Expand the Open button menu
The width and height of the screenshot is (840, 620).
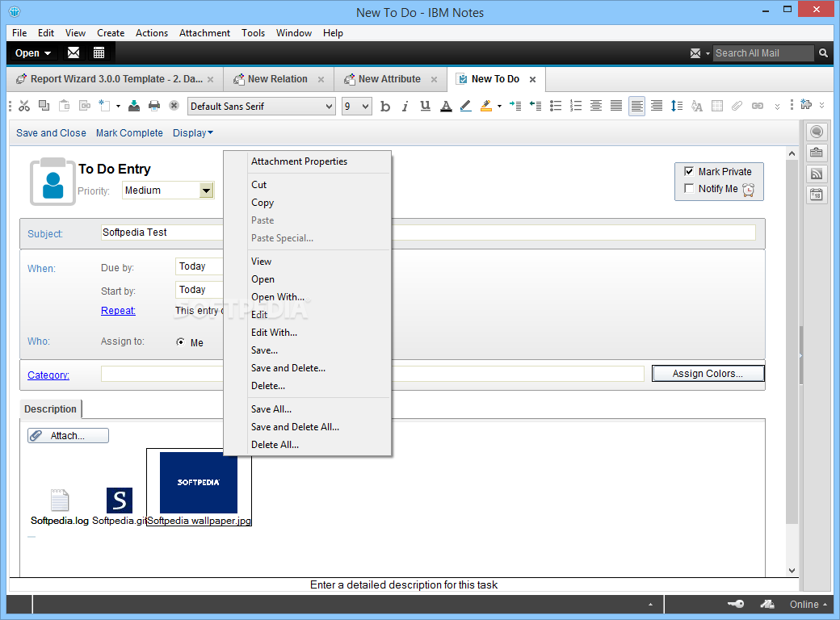pyautogui.click(x=33, y=53)
